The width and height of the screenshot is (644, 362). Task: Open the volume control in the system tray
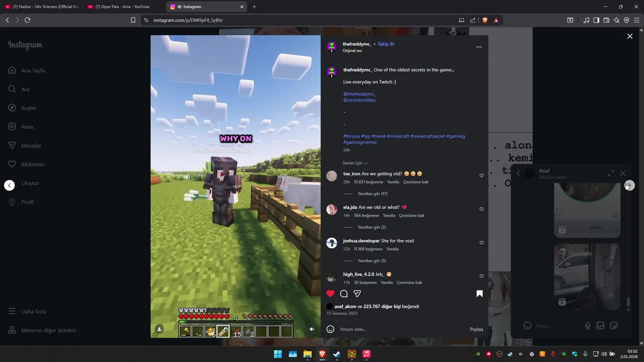click(604, 354)
